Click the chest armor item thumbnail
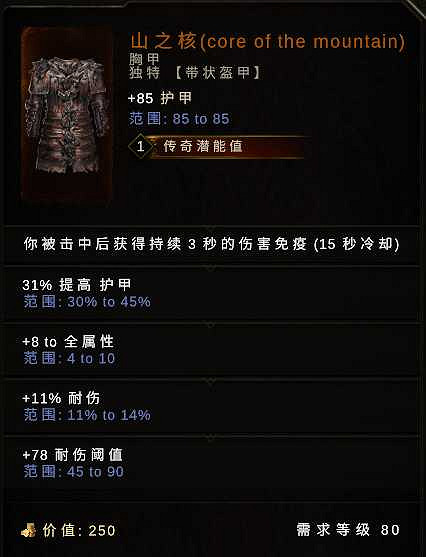The width and height of the screenshot is (426, 557). [67, 114]
